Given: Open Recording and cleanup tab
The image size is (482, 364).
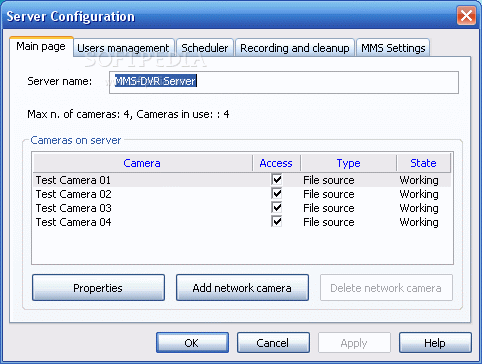Looking at the screenshot, I should click(295, 48).
